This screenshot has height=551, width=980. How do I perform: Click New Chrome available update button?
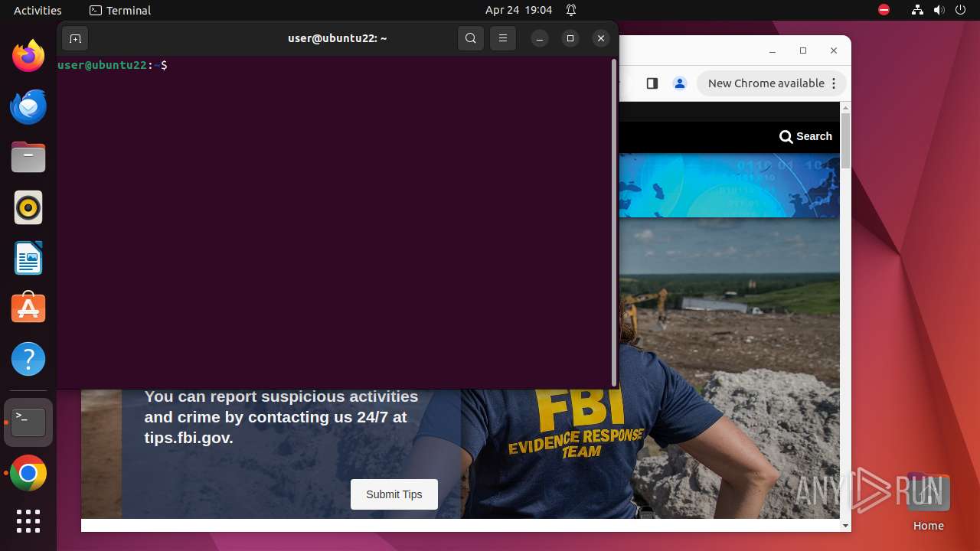[x=766, y=83]
